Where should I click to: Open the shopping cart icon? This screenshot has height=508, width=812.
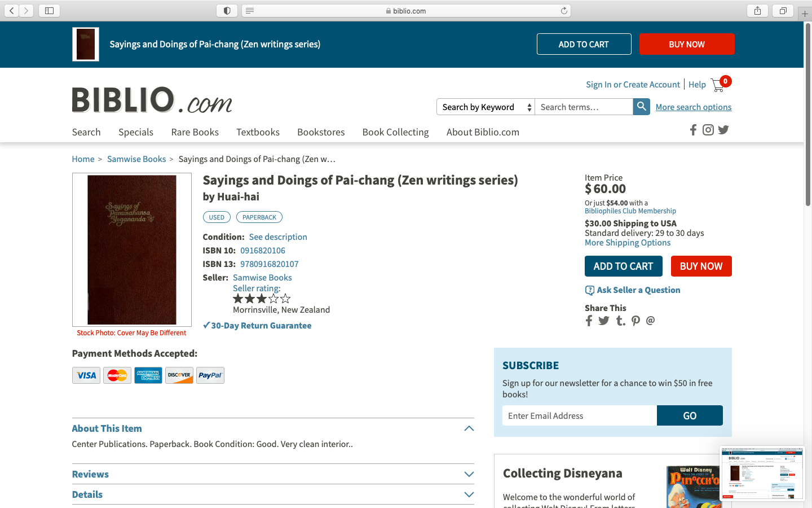[718, 85]
